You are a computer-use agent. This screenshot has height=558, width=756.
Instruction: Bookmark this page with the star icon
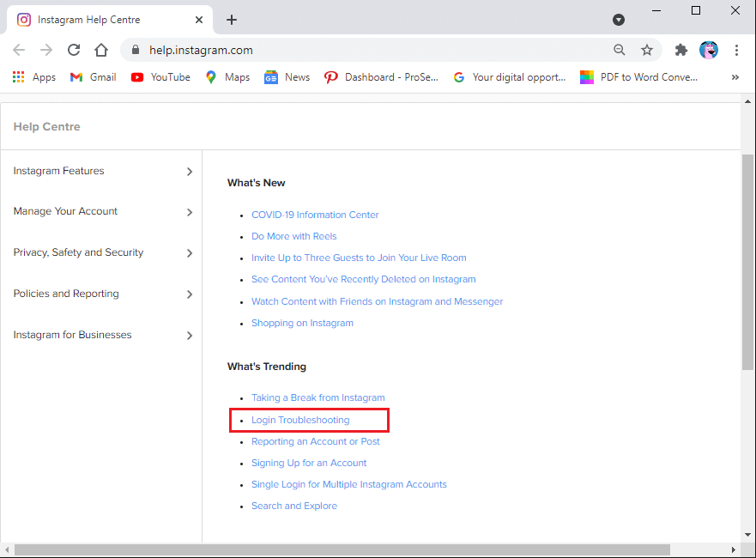click(x=647, y=50)
